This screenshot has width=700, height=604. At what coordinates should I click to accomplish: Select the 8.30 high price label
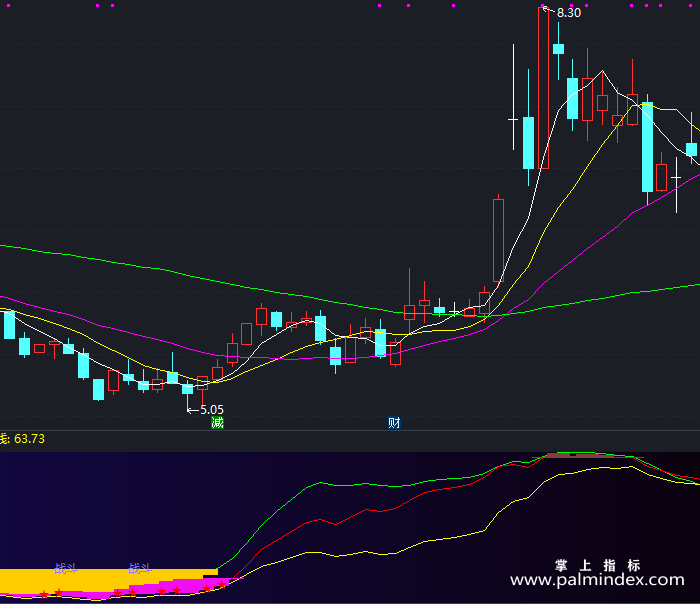click(569, 13)
